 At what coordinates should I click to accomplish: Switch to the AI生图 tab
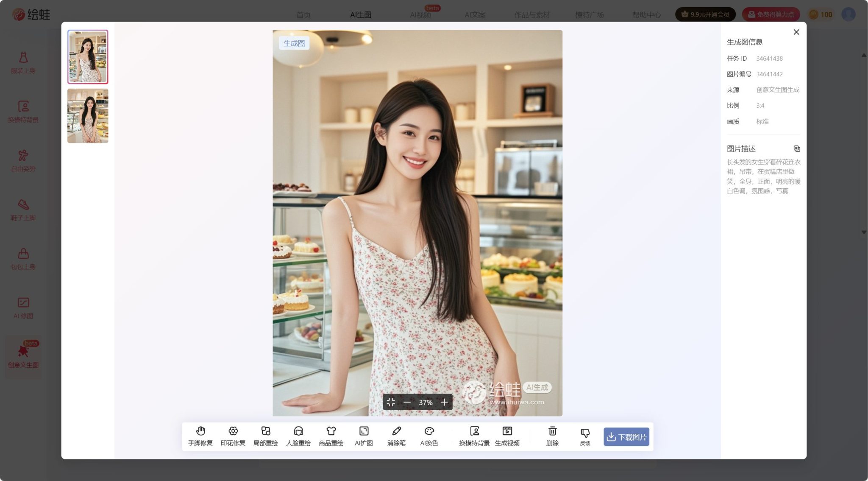pos(361,15)
